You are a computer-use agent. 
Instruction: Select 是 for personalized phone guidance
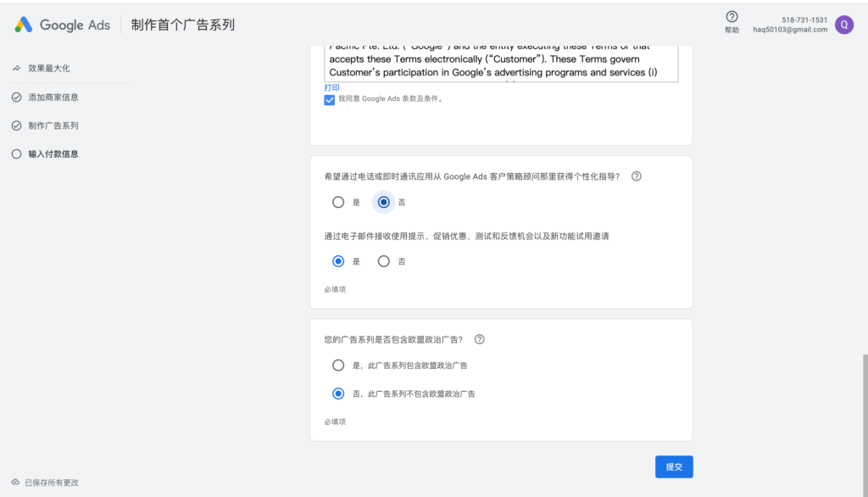338,202
